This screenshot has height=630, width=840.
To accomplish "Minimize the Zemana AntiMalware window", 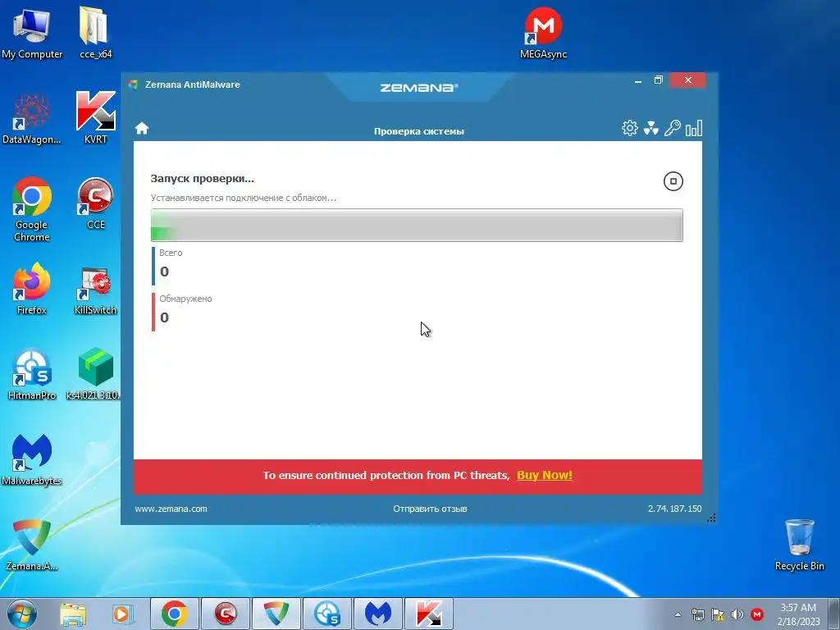I will [637, 80].
